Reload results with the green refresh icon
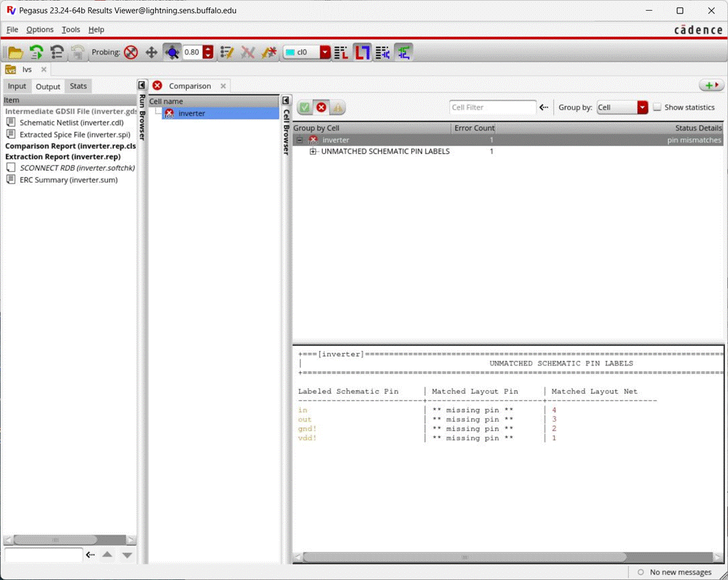Screen dimensions: 728x580 (x=35, y=52)
